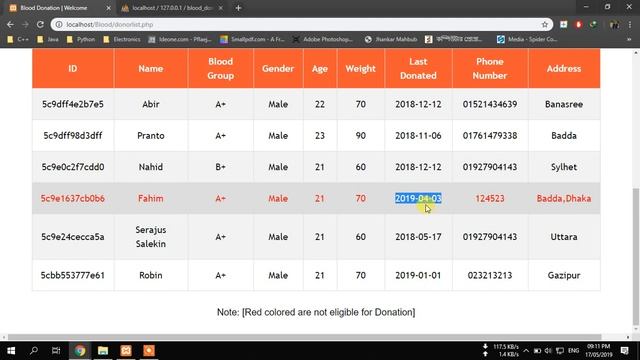Open the Chrome profile avatar
Image resolution: width=640 pixels, height=360 pixels.
click(614, 25)
